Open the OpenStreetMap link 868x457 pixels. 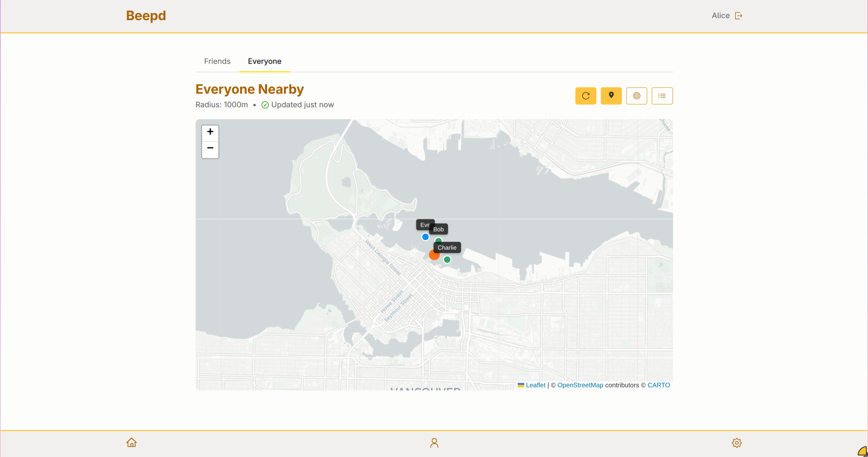580,385
